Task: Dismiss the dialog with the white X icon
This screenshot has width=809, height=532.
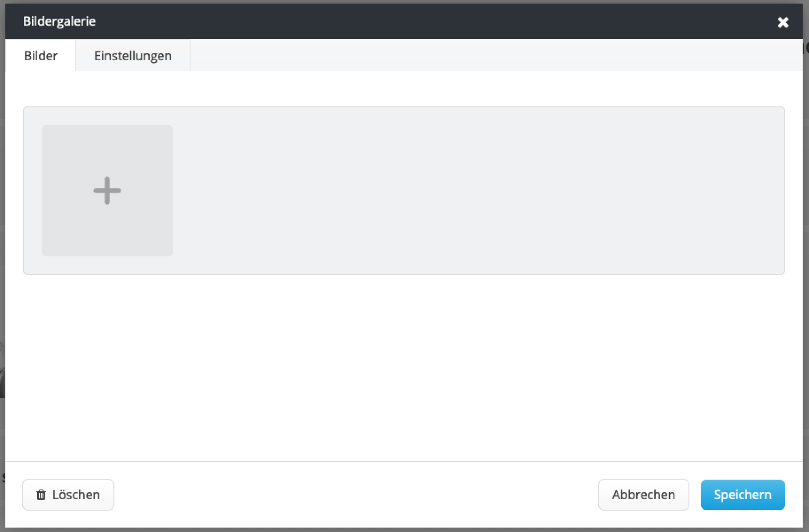Action: [x=783, y=22]
